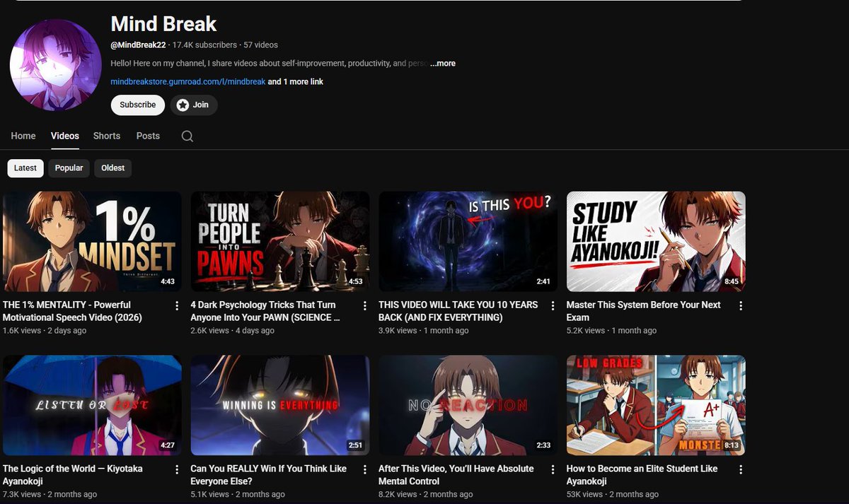This screenshot has height=504, width=849.
Task: Click '2.6K views · 4 days ago' text
Action: pyautogui.click(x=233, y=331)
